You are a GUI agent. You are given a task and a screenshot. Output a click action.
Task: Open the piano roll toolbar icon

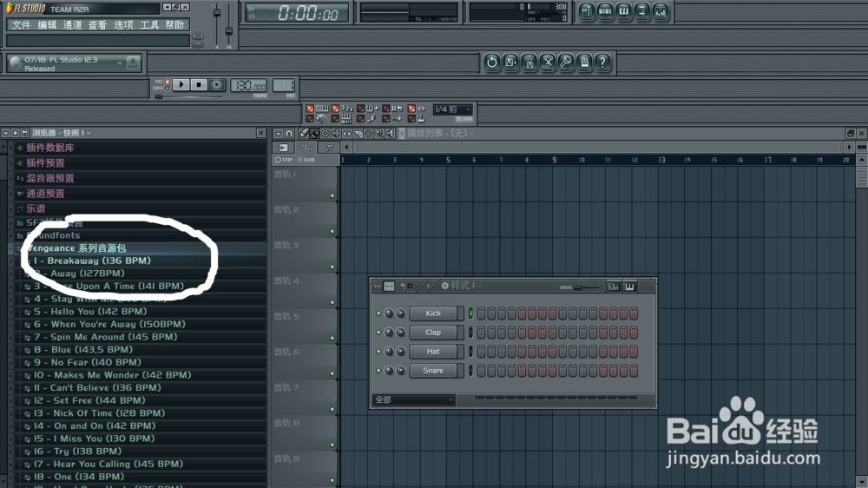point(623,11)
